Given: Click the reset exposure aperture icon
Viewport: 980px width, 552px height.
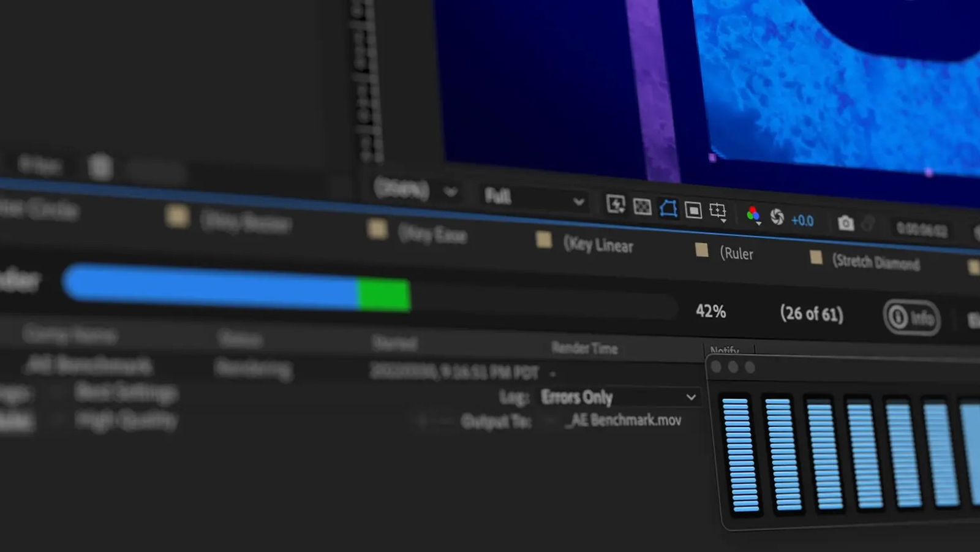Looking at the screenshot, I should pos(777,217).
